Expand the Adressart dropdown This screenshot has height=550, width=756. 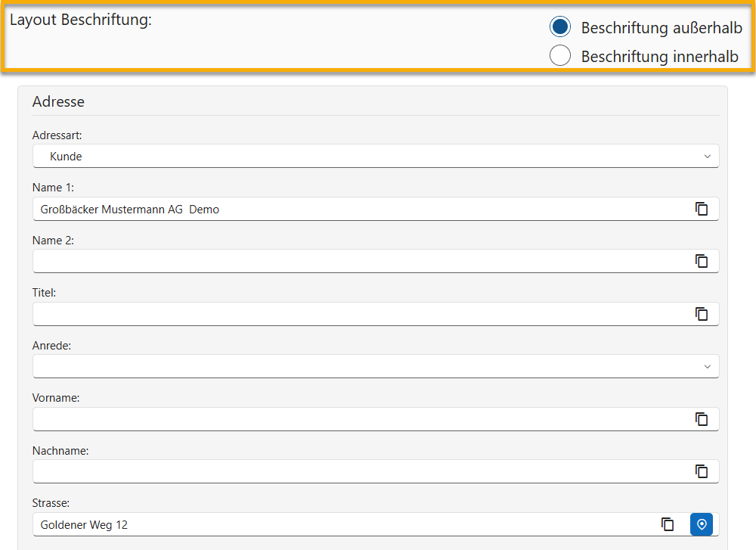(707, 157)
